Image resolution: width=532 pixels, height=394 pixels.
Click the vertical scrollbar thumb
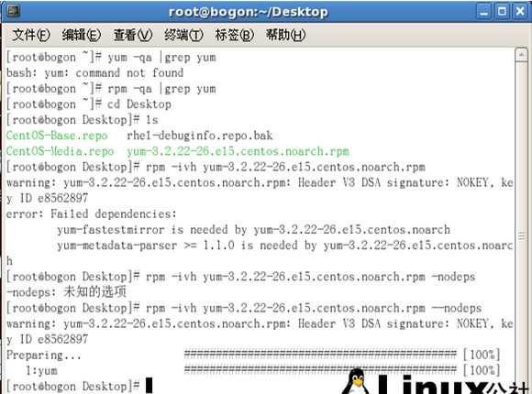coord(521,235)
